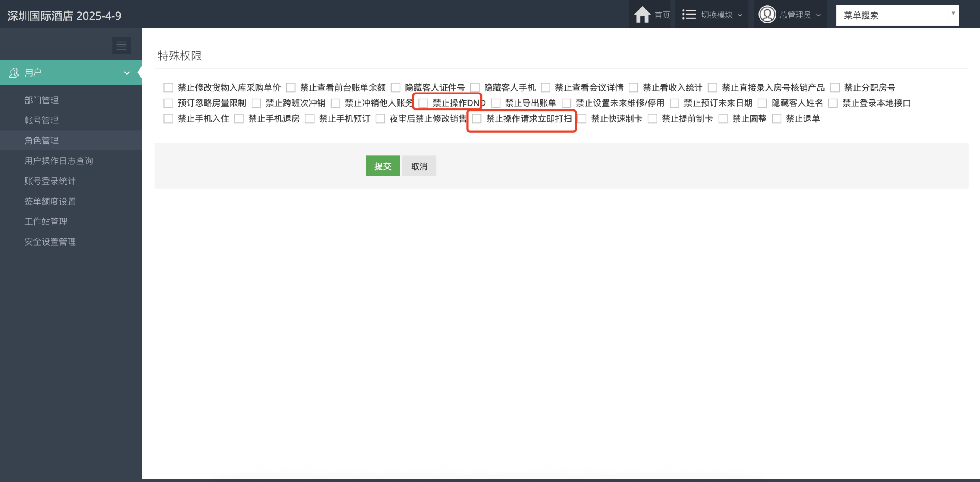The image size is (980, 482).
Task: Check 禁止操作请求立即打扫 option
Action: click(477, 119)
